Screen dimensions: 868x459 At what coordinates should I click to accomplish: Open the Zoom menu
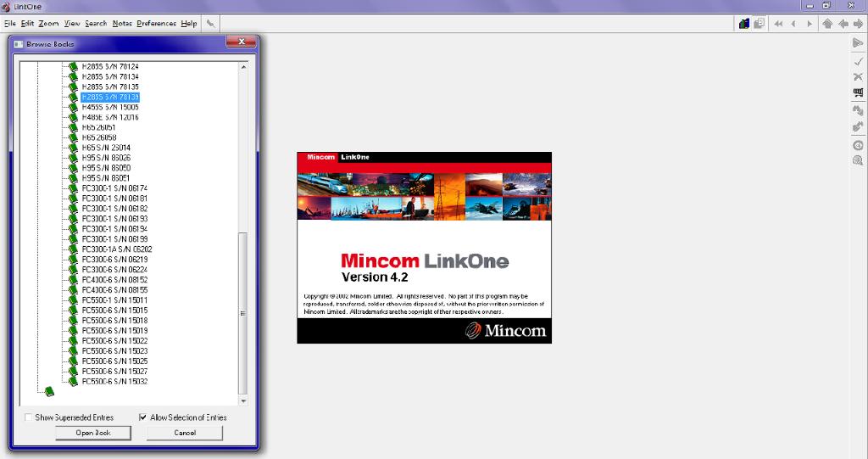tap(48, 23)
